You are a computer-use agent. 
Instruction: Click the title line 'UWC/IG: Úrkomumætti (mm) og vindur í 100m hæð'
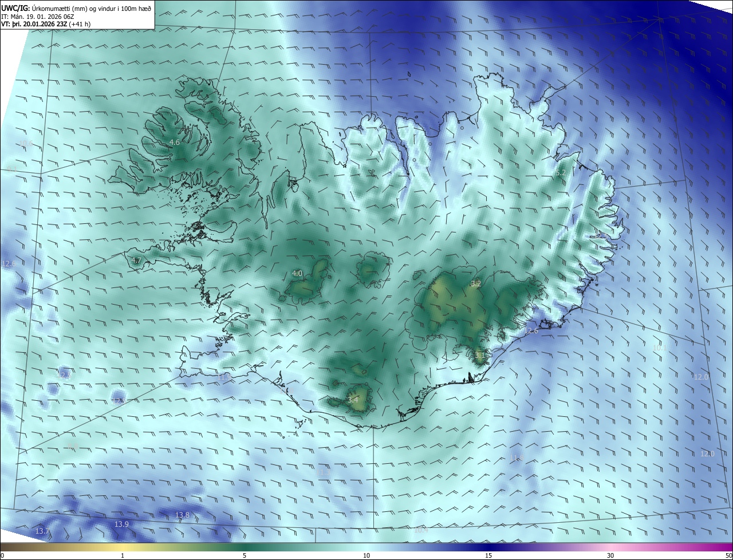(76, 8)
